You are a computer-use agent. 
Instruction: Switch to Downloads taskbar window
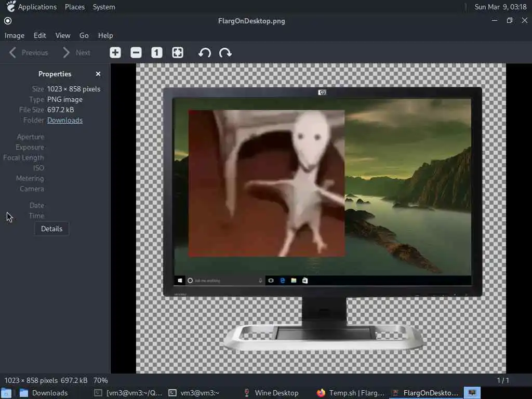(44, 393)
